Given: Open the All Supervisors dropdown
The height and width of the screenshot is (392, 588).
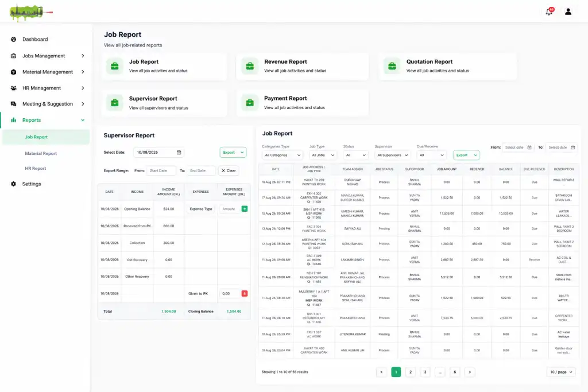Looking at the screenshot, I should [x=393, y=155].
